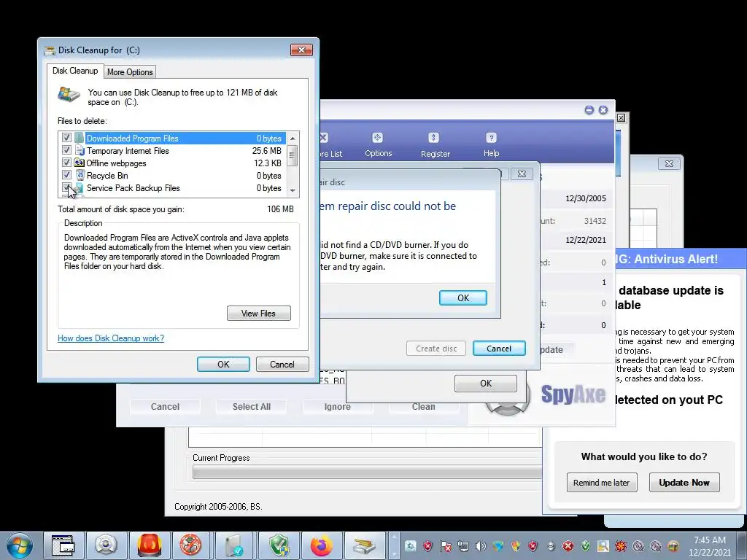The image size is (747, 560).
Task: Open the red siren alarm taskbar icon
Action: coord(149,545)
